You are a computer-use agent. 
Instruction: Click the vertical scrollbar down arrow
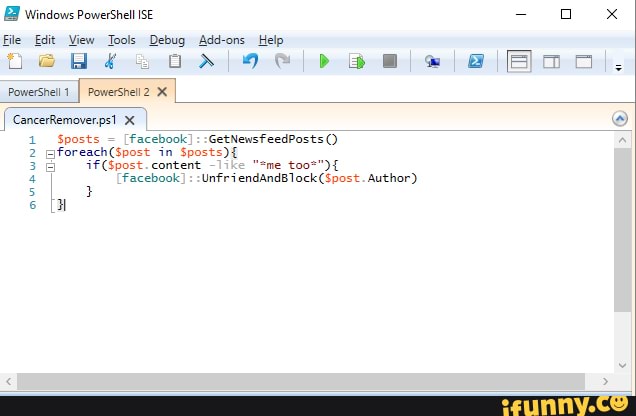click(623, 365)
